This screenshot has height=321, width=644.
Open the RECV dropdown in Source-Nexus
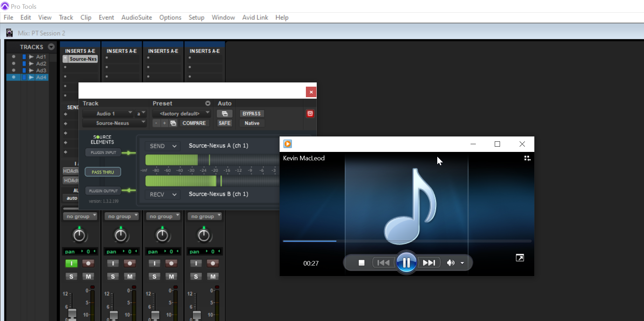[163, 194]
